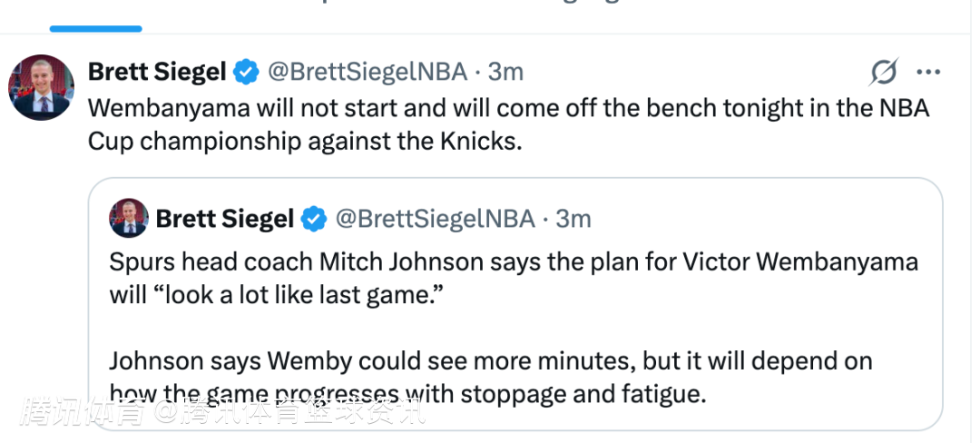Viewport: 980px width, 443px height.
Task: Click the "Cup championship against the Knicks" line
Action: [305, 142]
